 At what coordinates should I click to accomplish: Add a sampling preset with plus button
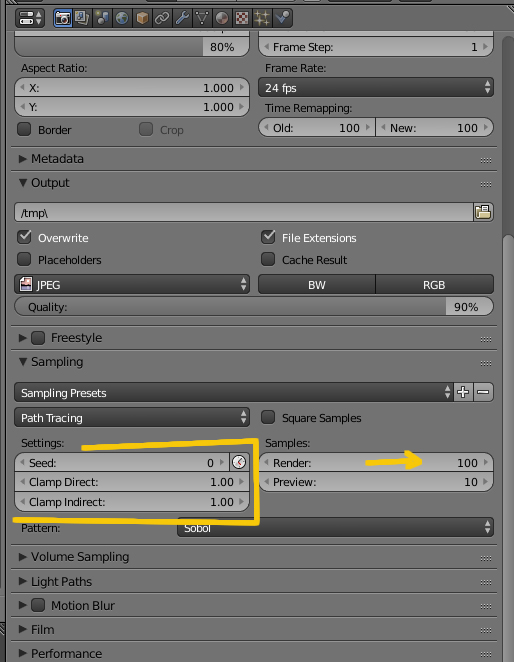(463, 392)
